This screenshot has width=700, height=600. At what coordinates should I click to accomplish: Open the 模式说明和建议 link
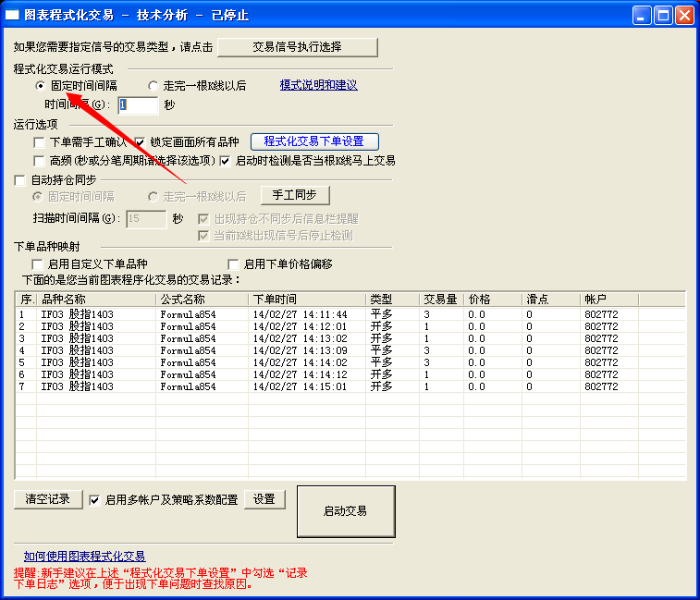[x=318, y=85]
